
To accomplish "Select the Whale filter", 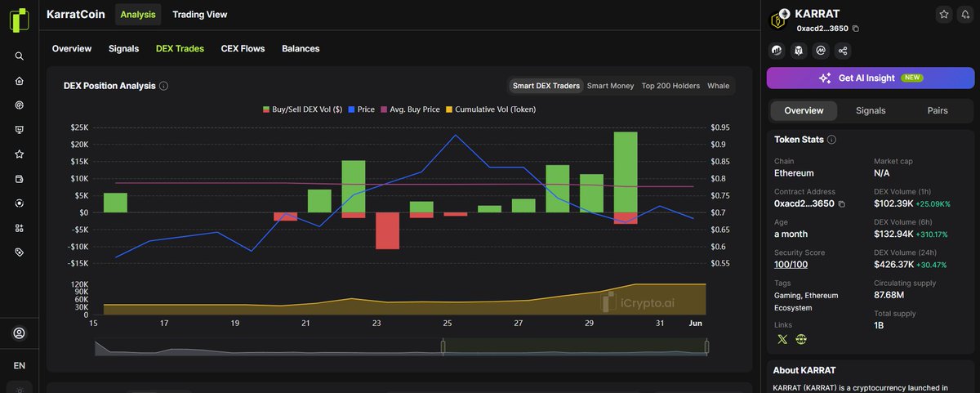I will (718, 86).
